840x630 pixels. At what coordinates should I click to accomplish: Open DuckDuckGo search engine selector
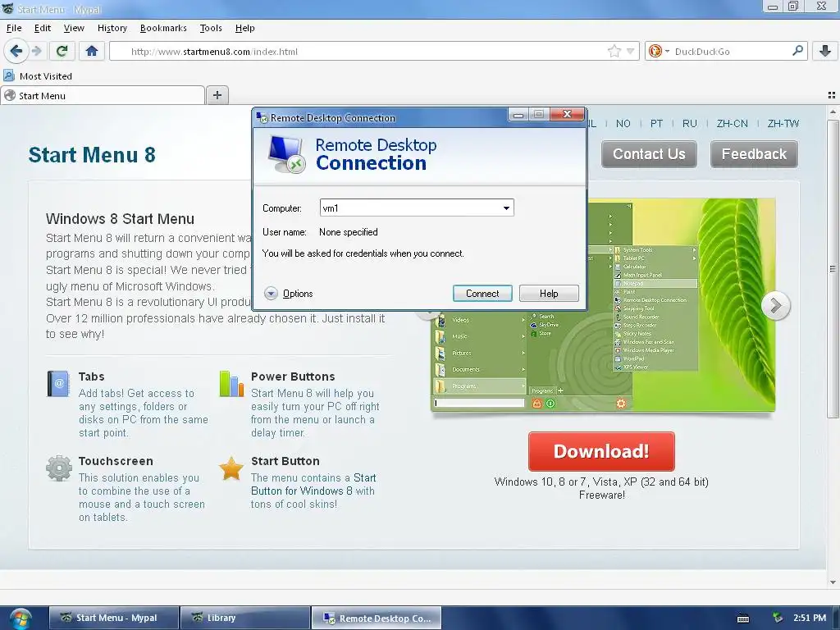point(659,52)
